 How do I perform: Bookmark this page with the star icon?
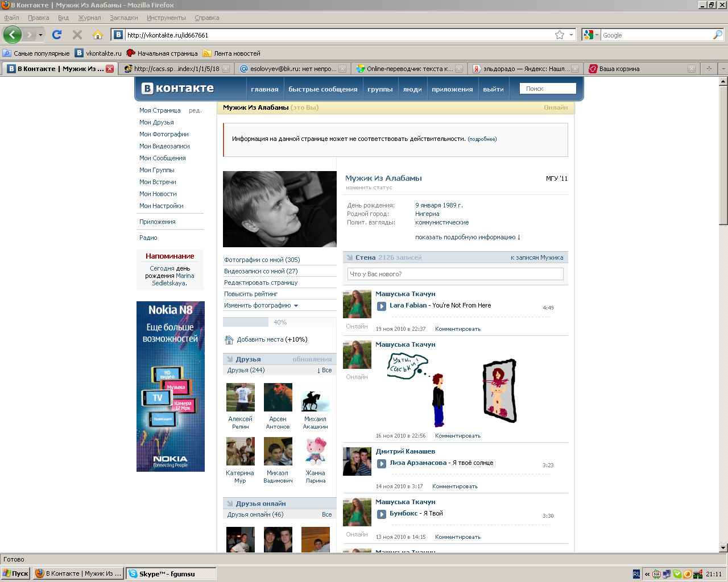point(560,35)
